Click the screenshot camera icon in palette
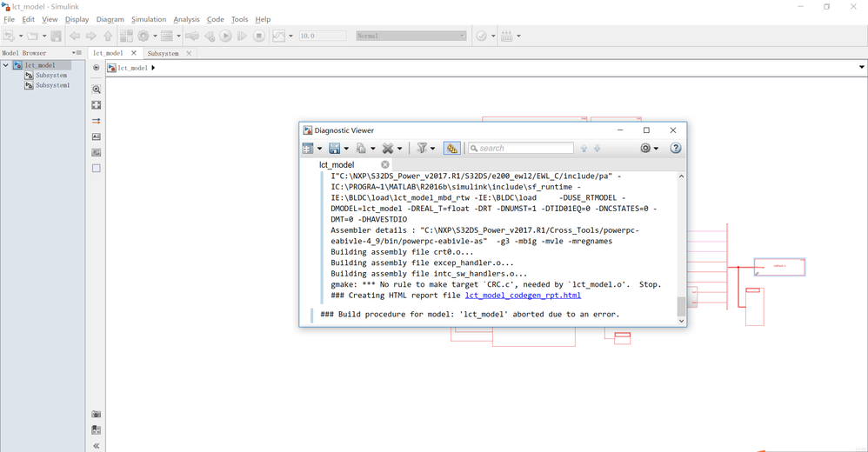This screenshot has width=868, height=452. [97, 414]
